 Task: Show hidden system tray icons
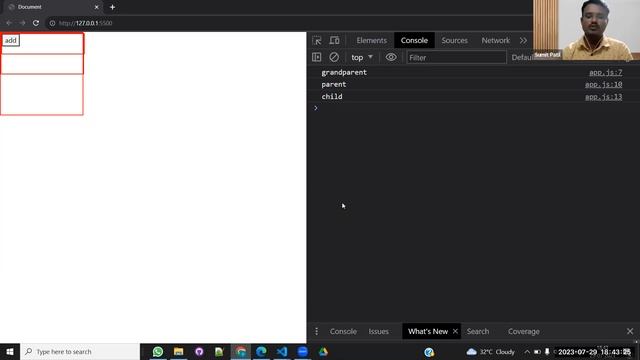pos(527,351)
